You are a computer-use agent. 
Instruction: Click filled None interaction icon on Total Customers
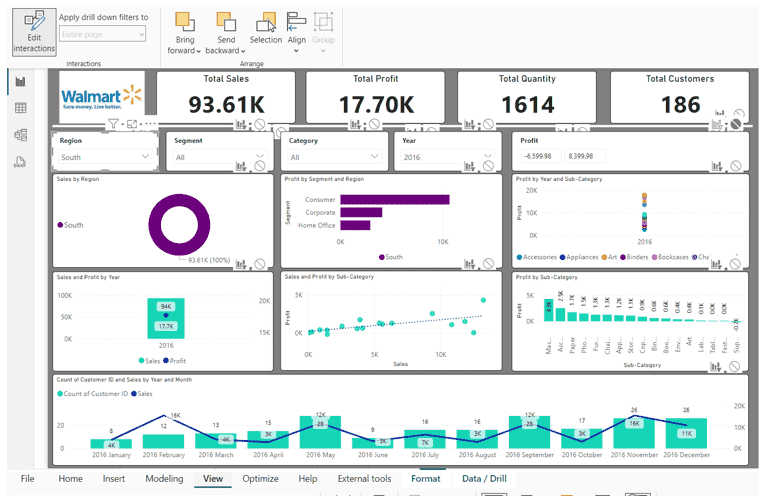pyautogui.click(x=736, y=125)
